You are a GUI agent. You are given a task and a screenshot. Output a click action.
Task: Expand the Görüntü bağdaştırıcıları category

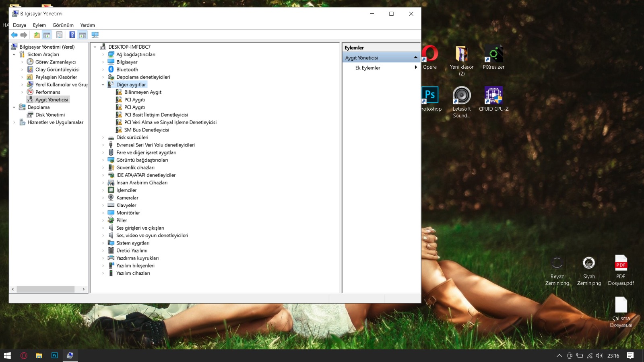click(103, 160)
